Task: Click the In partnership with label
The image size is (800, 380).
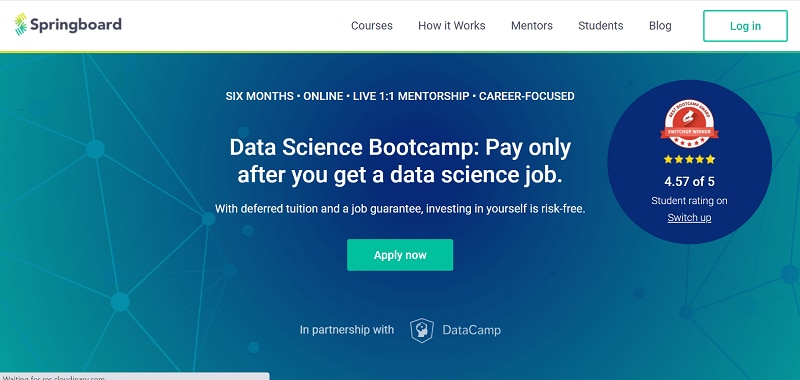Action: [x=347, y=330]
